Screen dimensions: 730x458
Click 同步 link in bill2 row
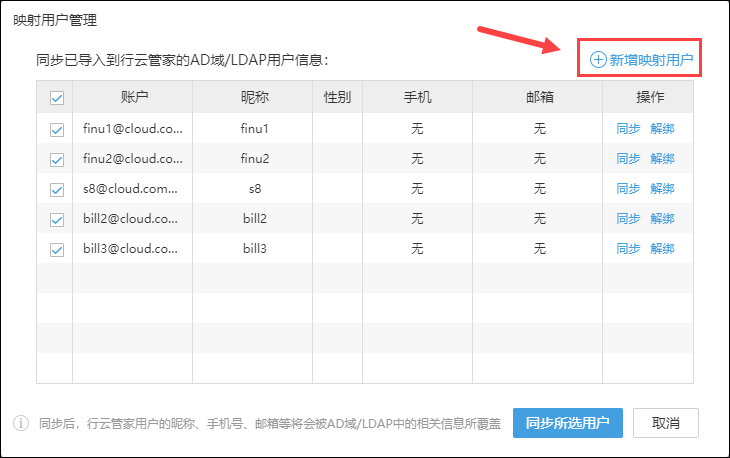click(x=628, y=218)
